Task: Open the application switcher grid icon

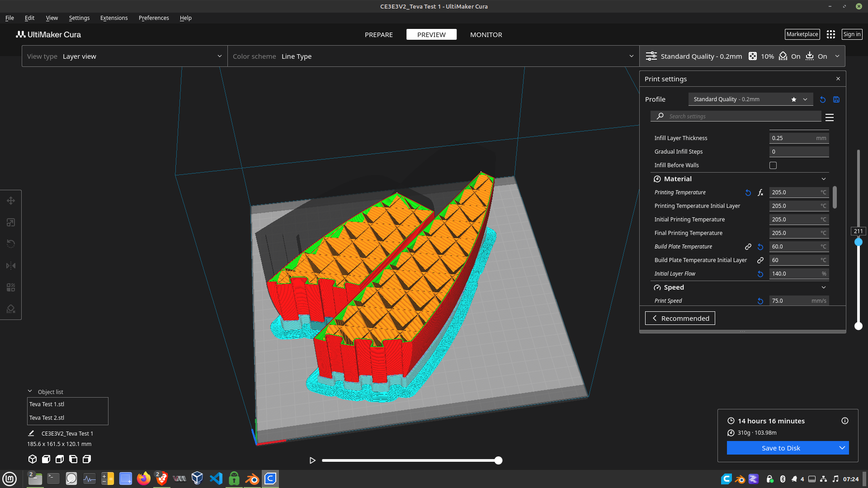Action: (x=831, y=34)
